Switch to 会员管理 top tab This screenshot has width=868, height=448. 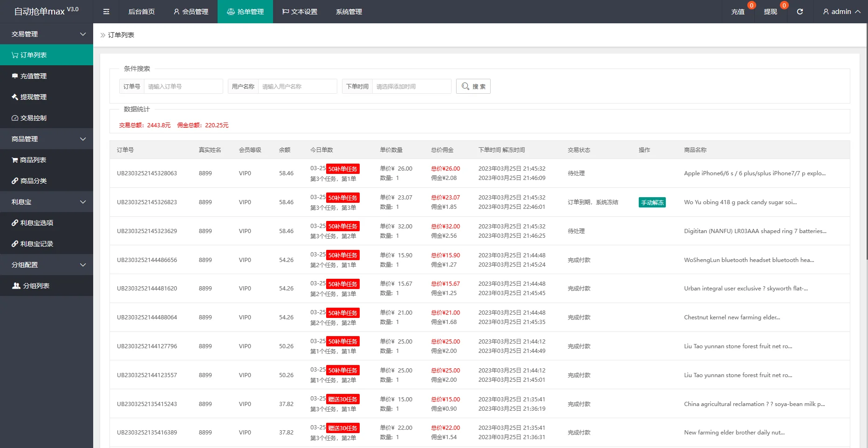(191, 12)
